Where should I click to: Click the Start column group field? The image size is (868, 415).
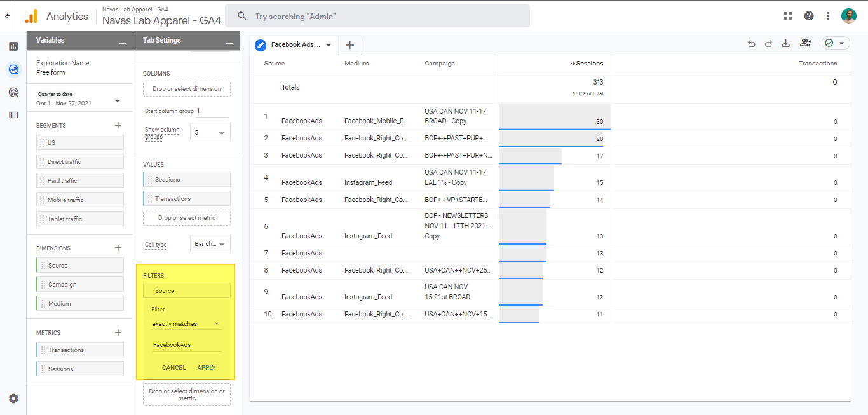click(212, 111)
